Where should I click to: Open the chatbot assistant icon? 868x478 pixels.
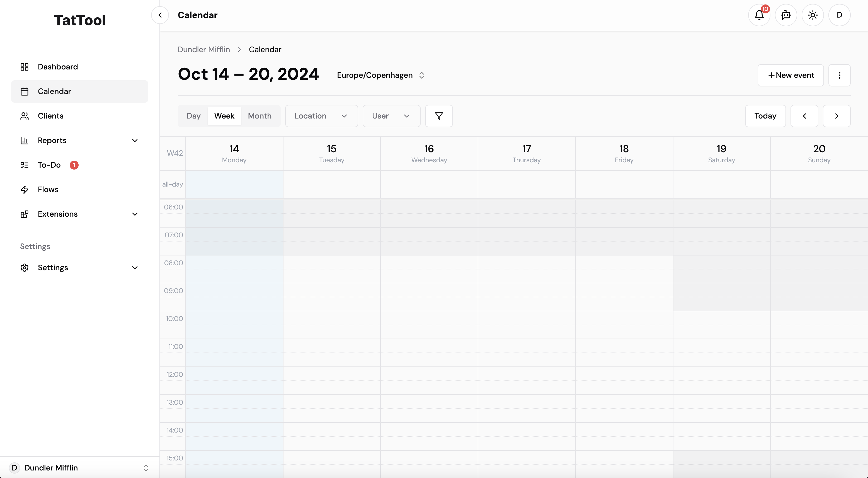pos(786,15)
